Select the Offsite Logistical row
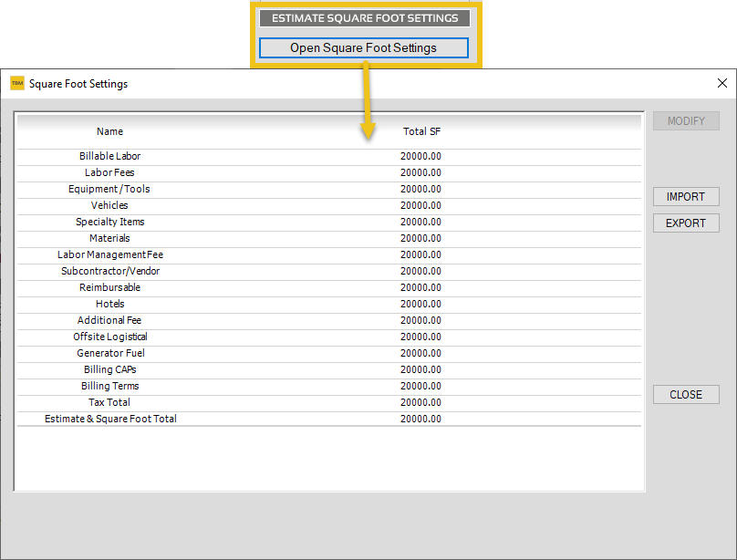Image resolution: width=737 pixels, height=560 pixels. [x=329, y=337]
